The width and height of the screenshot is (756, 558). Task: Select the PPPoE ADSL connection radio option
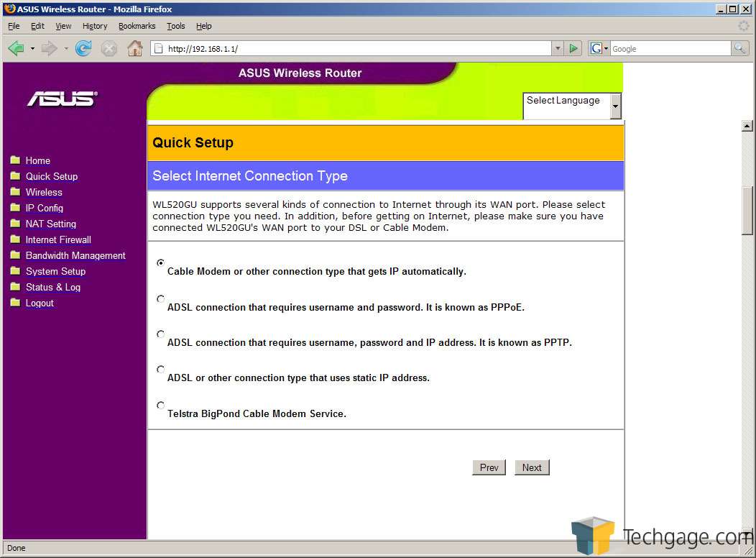tap(160, 298)
